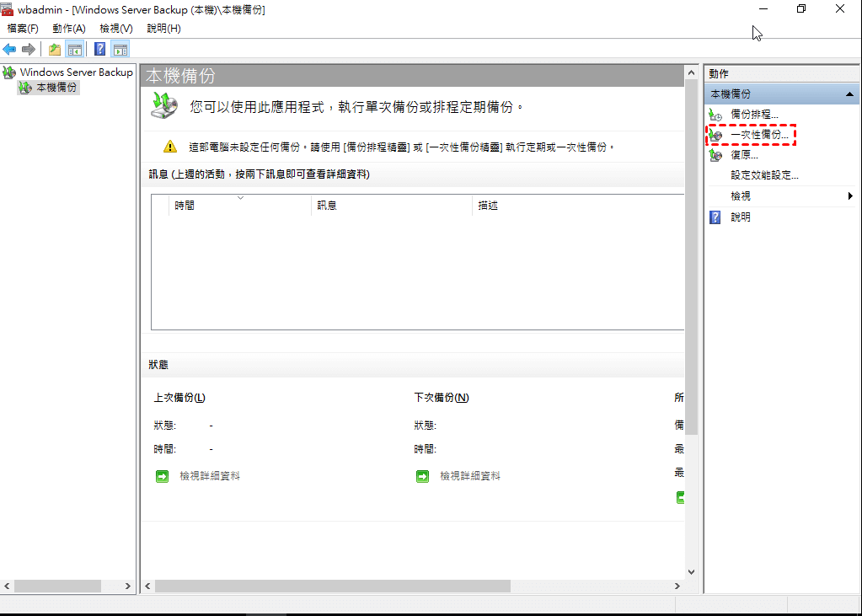Click the 狀態 section header
Viewport: 862px width, 616px height.
click(158, 365)
